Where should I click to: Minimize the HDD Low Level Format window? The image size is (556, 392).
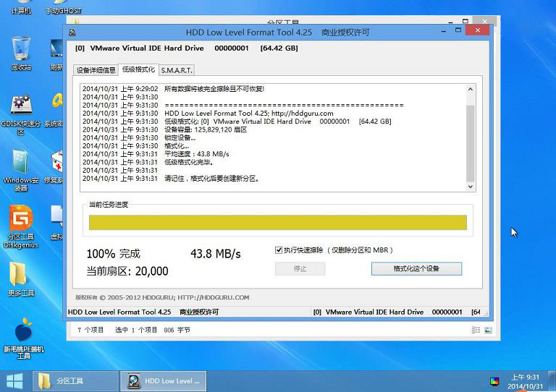pos(444,32)
